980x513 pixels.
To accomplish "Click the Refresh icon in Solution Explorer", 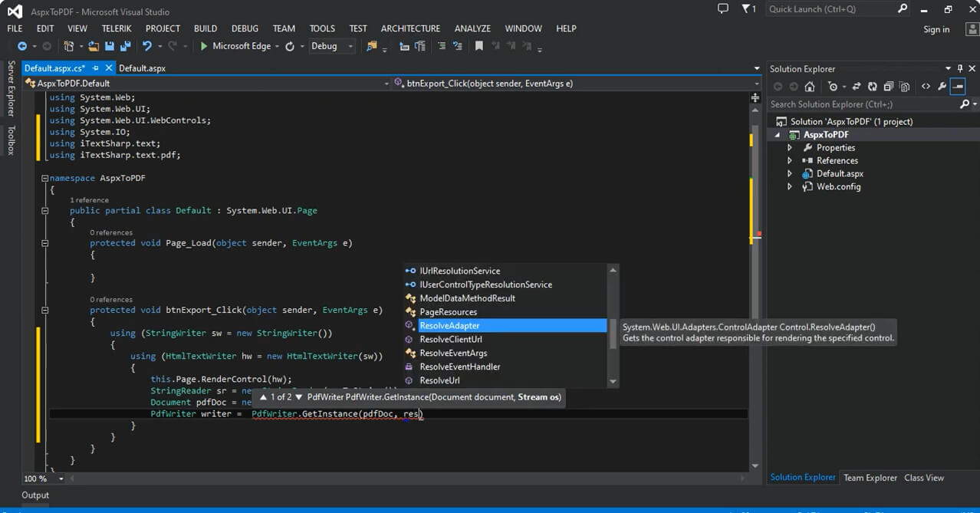I will 872,87.
